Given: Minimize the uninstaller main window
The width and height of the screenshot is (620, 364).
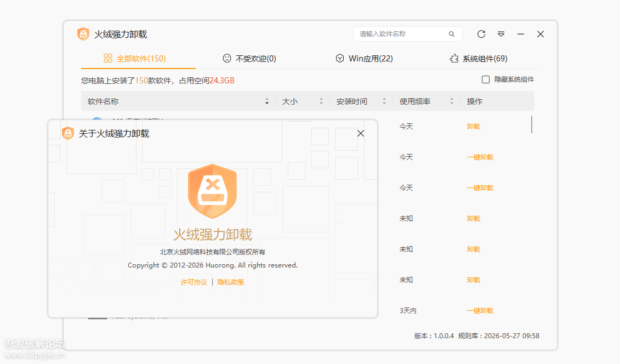Looking at the screenshot, I should 521,35.
